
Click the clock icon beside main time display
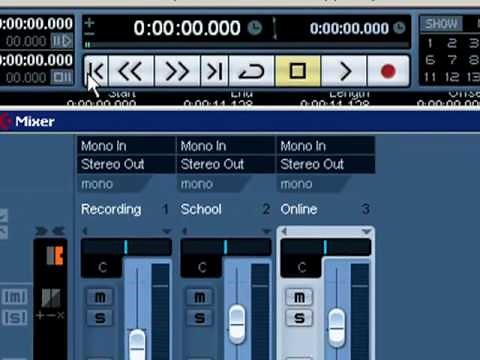(x=255, y=28)
